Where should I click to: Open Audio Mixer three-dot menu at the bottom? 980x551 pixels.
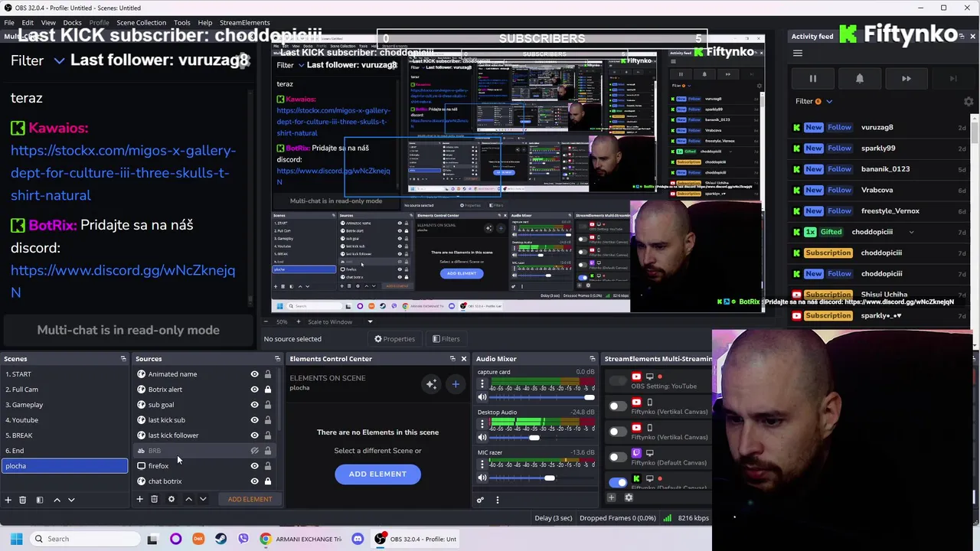coord(497,500)
